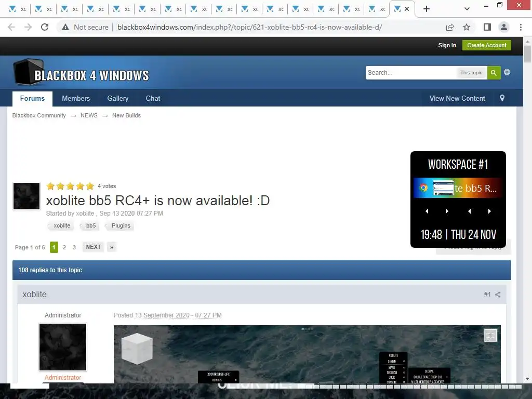Viewport: 532px width, 399px height.
Task: Open xoblite author name in post header
Action: pos(35,295)
